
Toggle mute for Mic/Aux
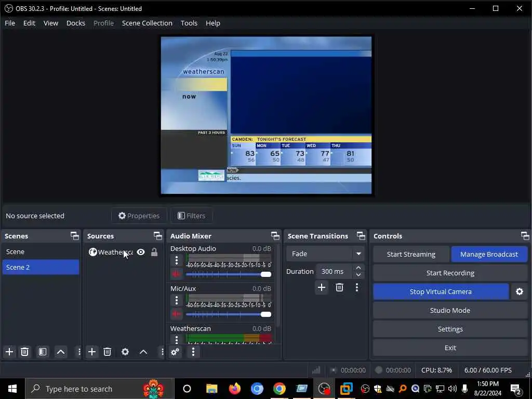177,314
